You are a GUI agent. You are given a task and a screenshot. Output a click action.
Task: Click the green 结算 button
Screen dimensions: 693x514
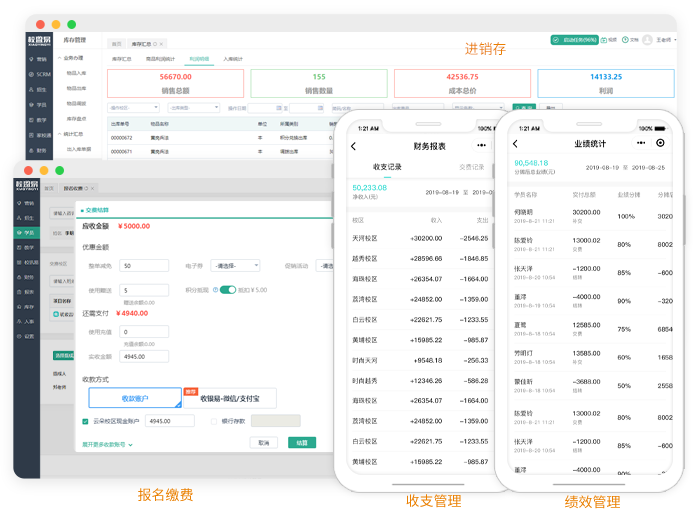(301, 442)
